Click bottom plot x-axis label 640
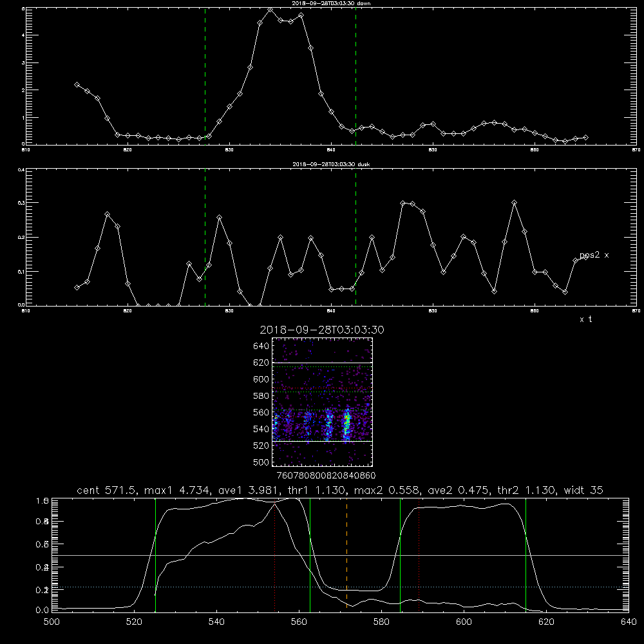 (629, 622)
